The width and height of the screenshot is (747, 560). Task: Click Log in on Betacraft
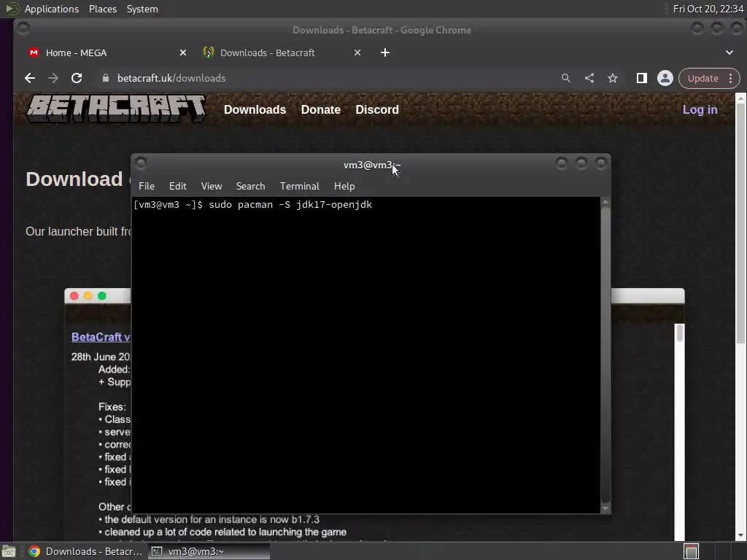point(700,109)
